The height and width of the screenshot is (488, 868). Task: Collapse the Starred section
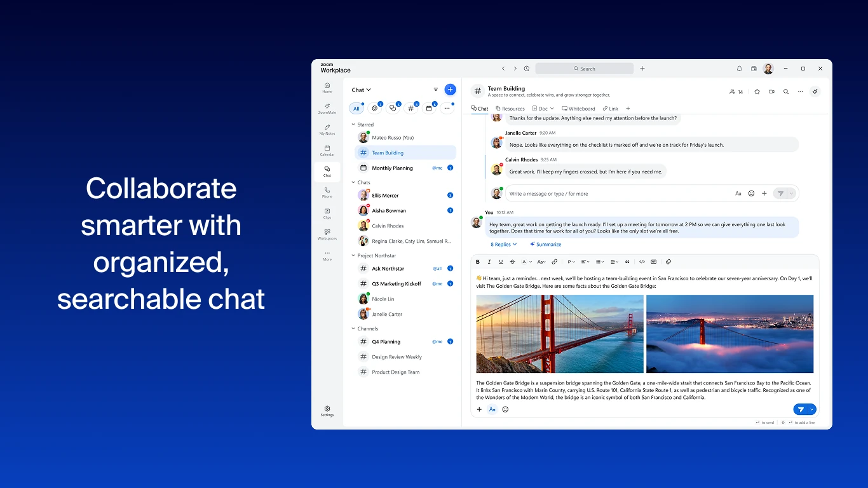353,125
